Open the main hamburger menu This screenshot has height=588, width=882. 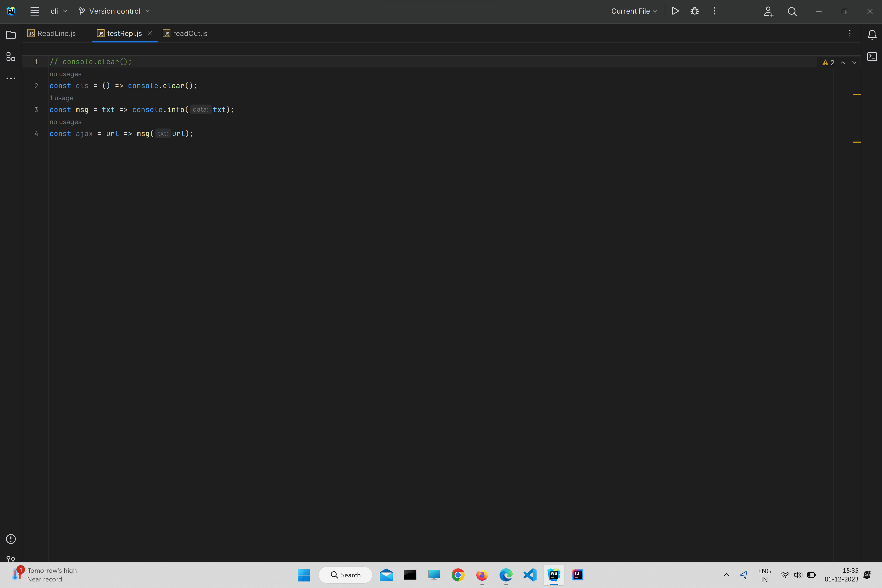[x=35, y=11]
